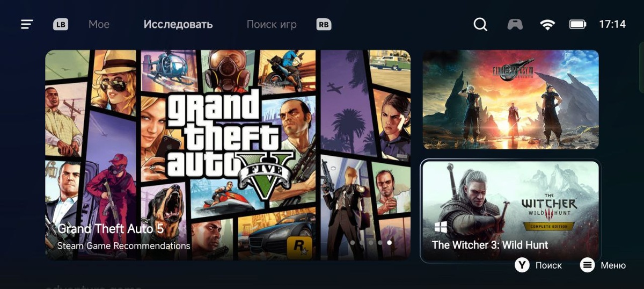Click the Windows logo on Witcher card
The width and height of the screenshot is (644, 289).
[441, 227]
